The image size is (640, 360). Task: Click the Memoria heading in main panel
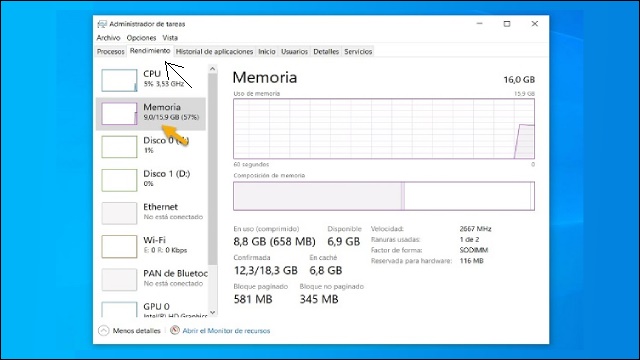(x=265, y=78)
